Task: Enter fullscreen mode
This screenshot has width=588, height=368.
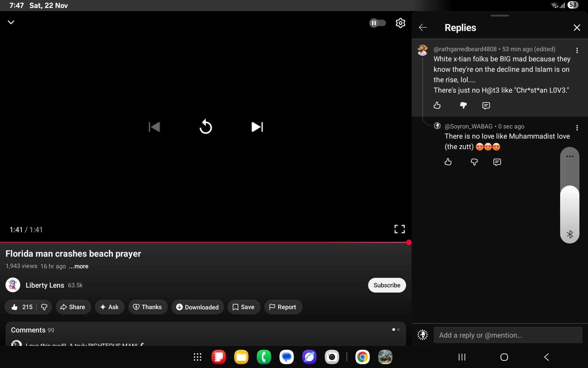Action: (399, 229)
